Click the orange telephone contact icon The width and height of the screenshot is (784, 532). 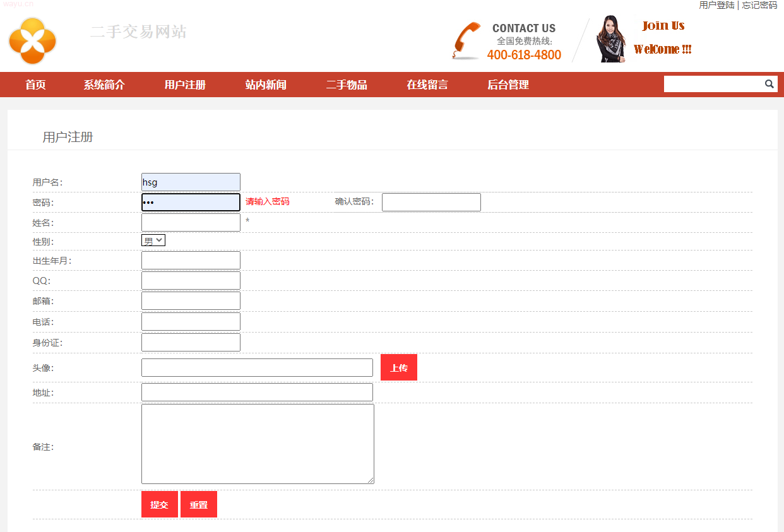pos(466,41)
